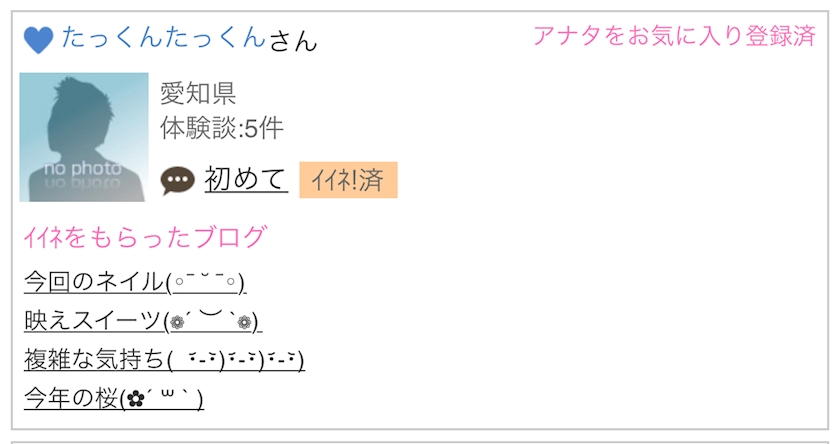The height and width of the screenshot is (444, 840).
Task: Click the さん honorific after the username
Action: 293,40
